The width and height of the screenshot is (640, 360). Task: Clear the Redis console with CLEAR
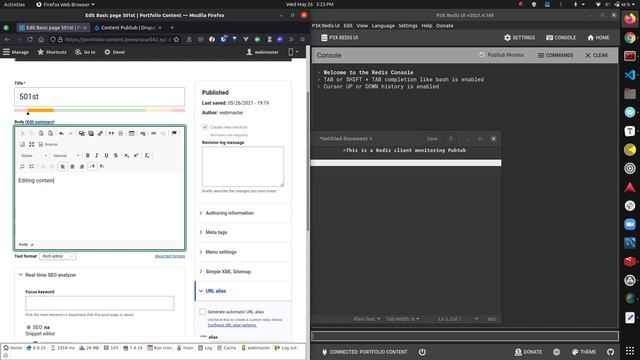click(x=596, y=55)
